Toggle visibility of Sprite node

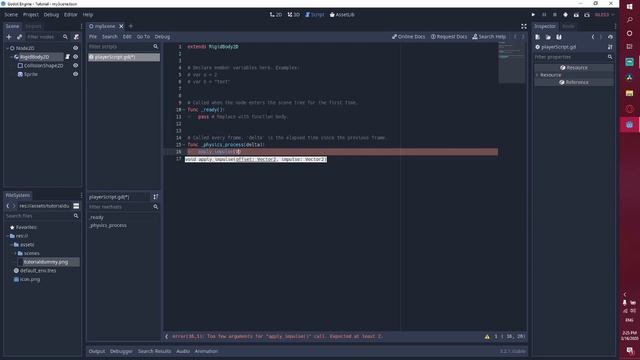[76, 74]
